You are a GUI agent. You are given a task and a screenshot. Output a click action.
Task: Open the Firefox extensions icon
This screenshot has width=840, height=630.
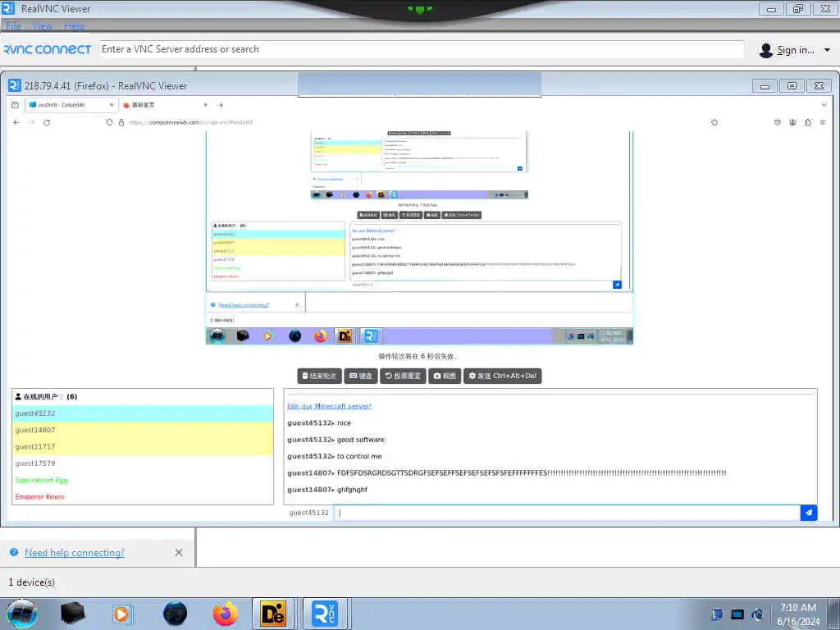(808, 122)
